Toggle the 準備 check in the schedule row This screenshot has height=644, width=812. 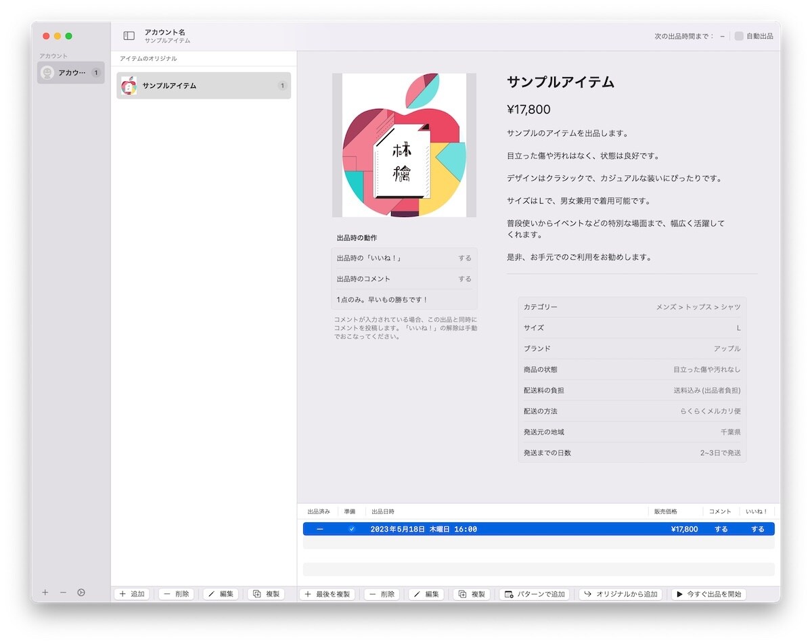tap(351, 529)
